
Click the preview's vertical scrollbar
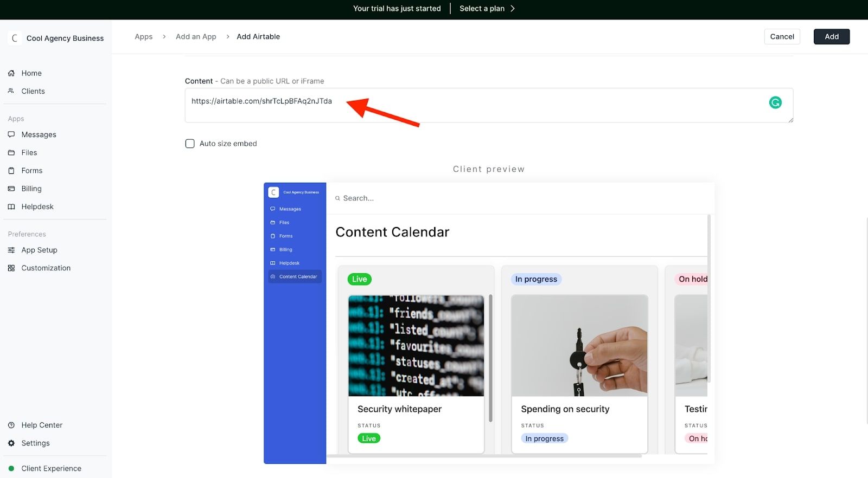[709, 298]
